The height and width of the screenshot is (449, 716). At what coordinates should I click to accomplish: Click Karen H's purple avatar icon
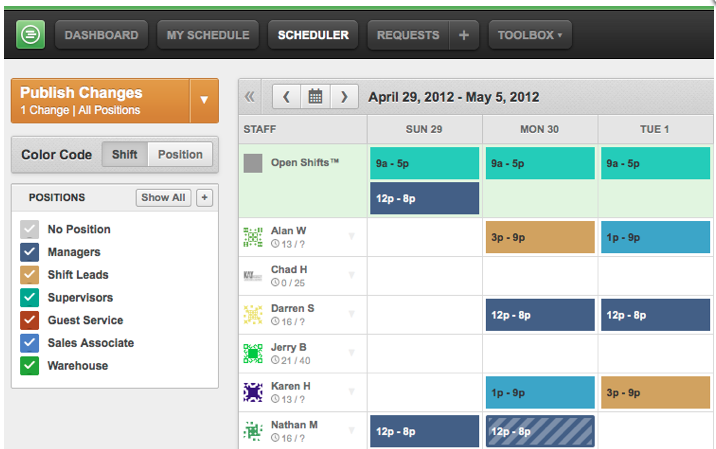pyautogui.click(x=253, y=392)
